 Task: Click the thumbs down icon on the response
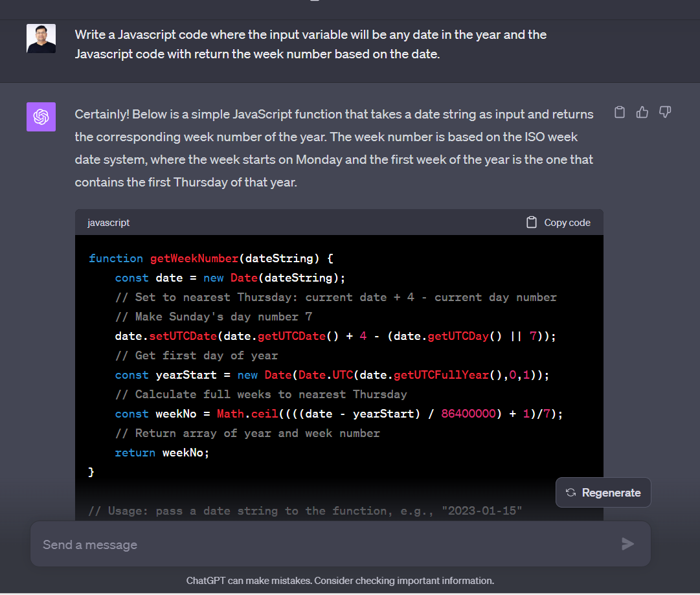tap(665, 112)
